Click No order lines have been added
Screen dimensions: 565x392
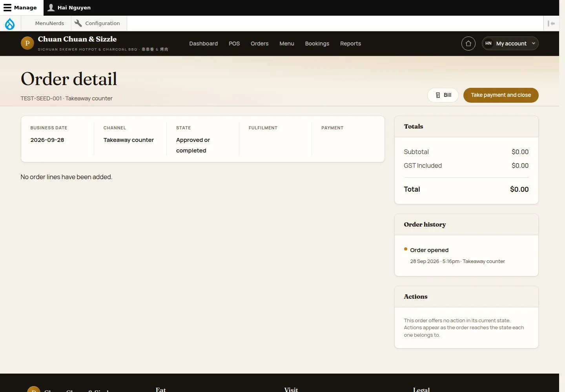(66, 177)
